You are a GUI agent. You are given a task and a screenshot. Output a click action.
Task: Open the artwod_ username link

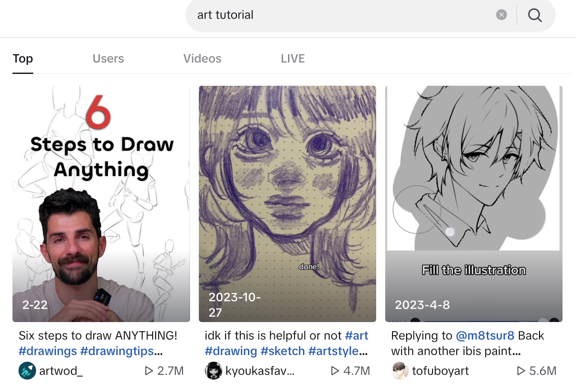[x=61, y=371]
